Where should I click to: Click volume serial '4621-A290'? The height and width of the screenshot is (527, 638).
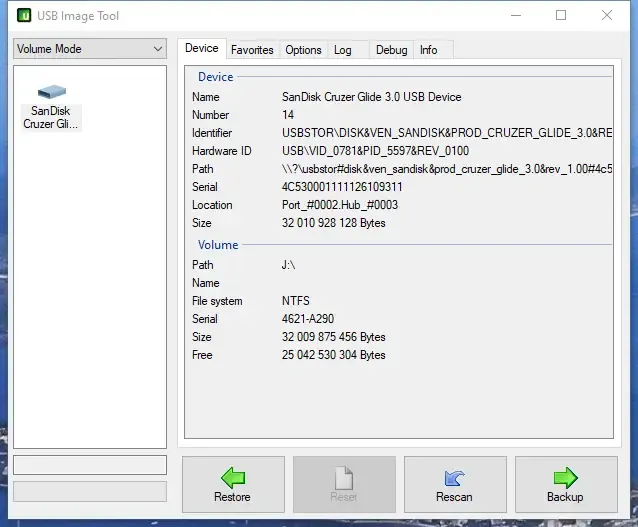point(308,319)
